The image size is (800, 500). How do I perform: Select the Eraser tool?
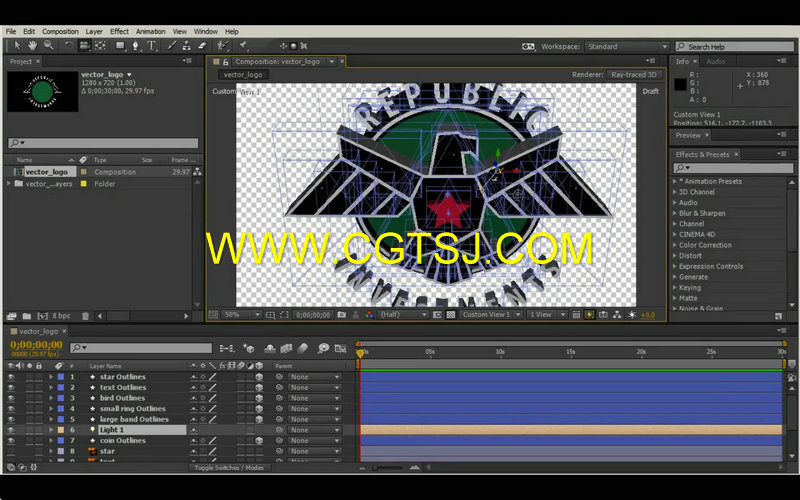pyautogui.click(x=202, y=46)
